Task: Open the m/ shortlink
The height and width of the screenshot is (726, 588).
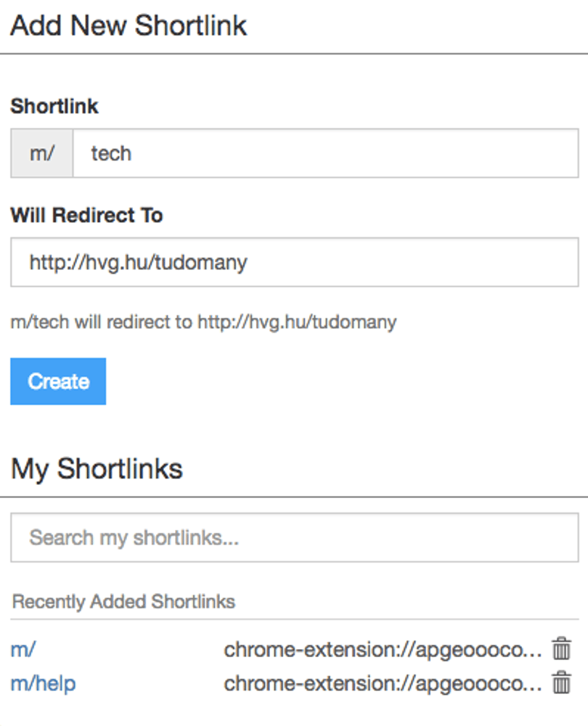Action: (x=23, y=649)
